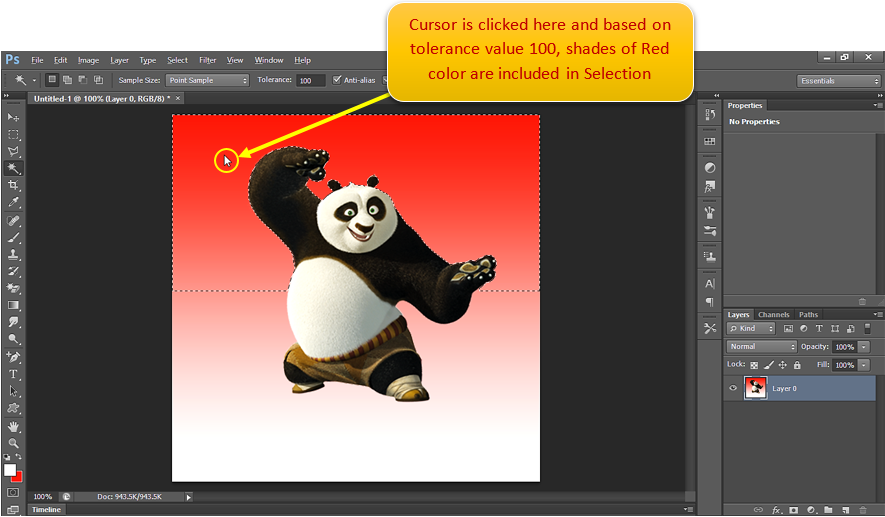Select the Crop tool

pyautogui.click(x=13, y=185)
